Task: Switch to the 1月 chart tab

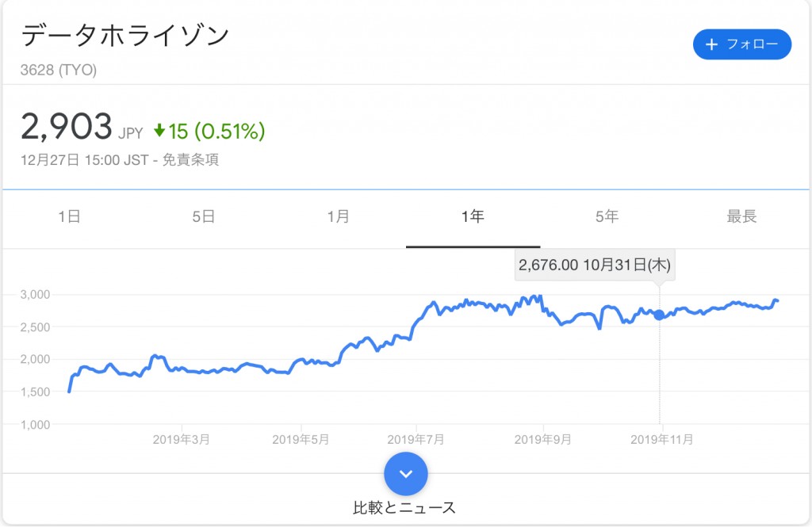Action: click(x=338, y=216)
